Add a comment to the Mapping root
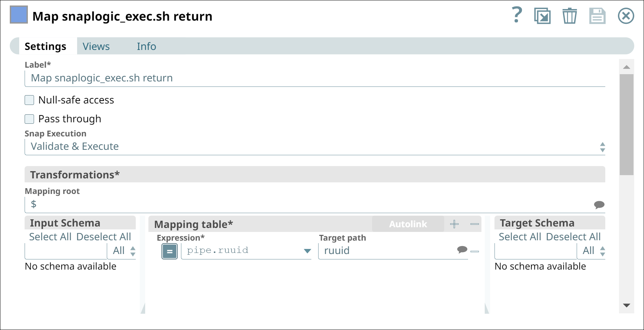This screenshot has height=330, width=644. tap(599, 205)
